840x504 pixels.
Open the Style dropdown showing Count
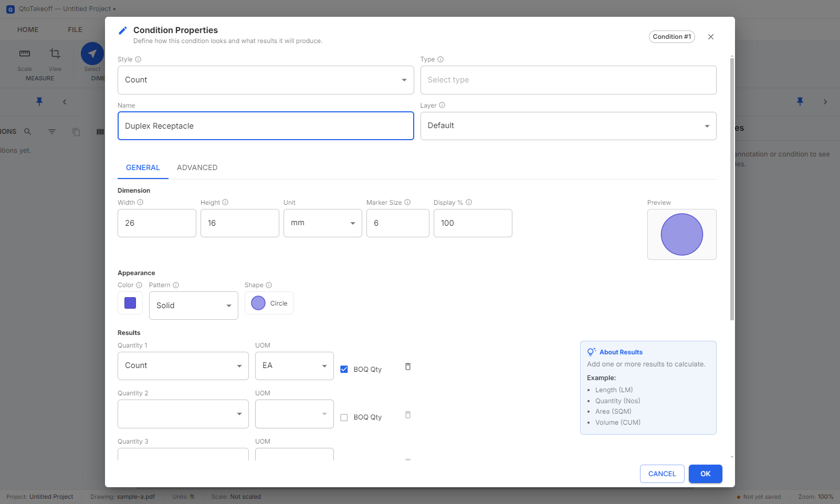coord(266,80)
